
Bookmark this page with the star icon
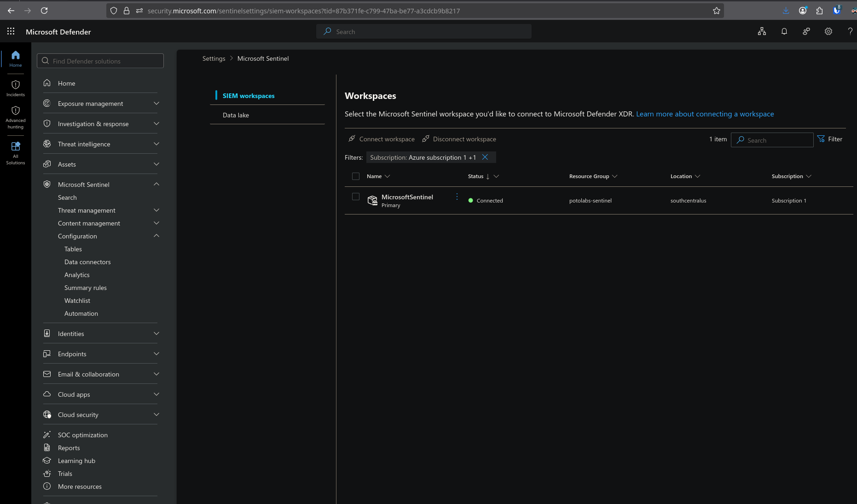tap(717, 11)
